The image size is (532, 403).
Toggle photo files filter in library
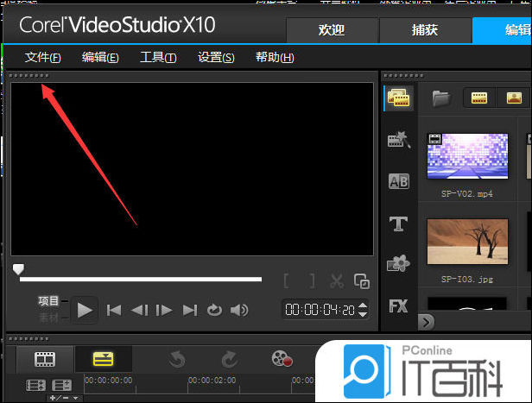514,98
